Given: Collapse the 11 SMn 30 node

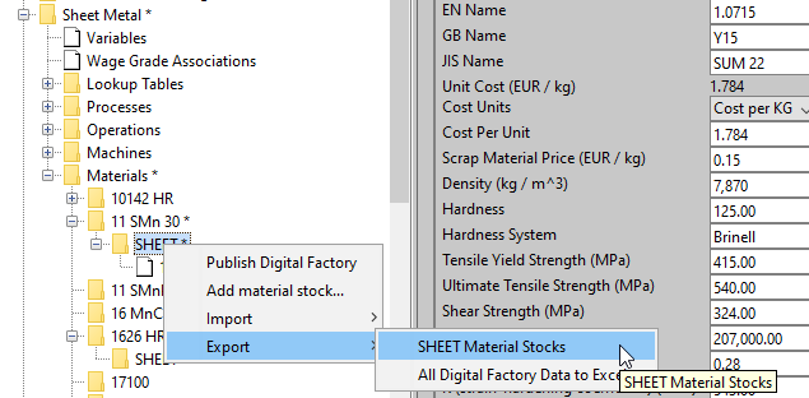Looking at the screenshot, I should (72, 222).
